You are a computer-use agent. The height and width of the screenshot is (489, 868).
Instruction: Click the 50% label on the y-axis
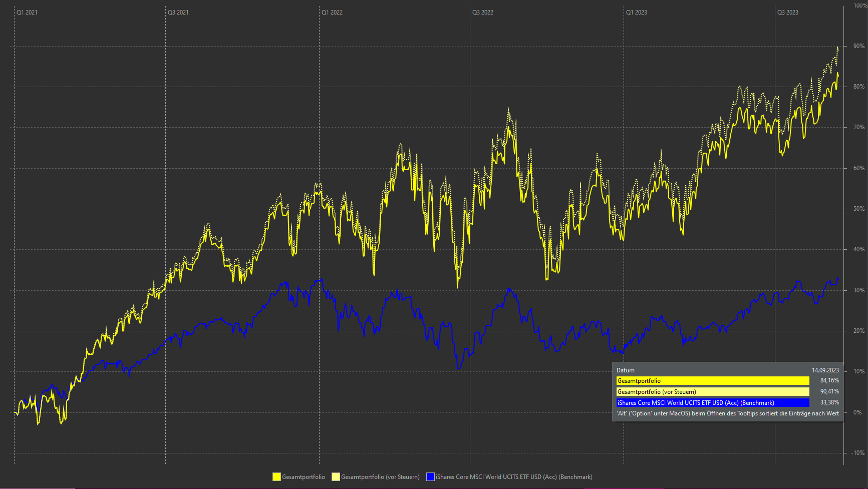(858, 209)
